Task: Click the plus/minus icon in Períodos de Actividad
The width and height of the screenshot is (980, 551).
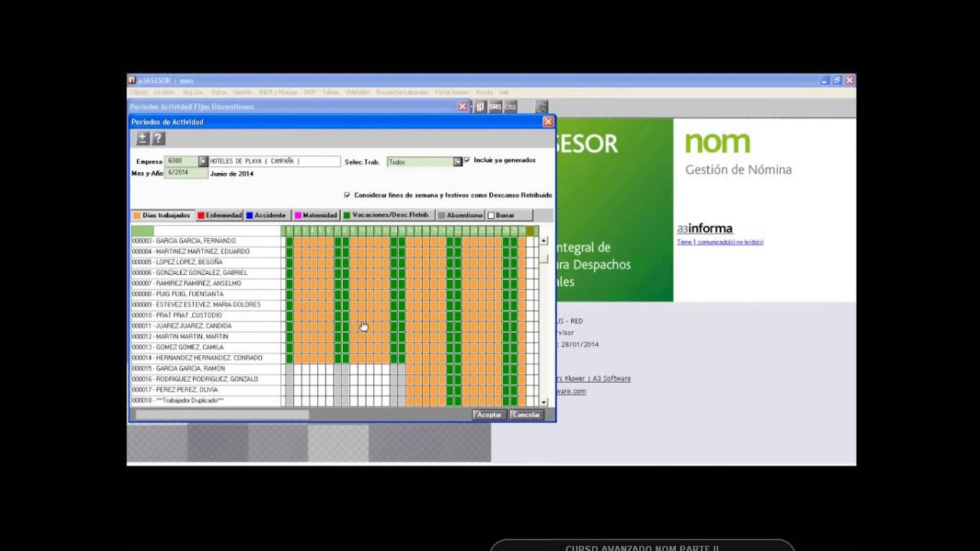Action: point(142,139)
